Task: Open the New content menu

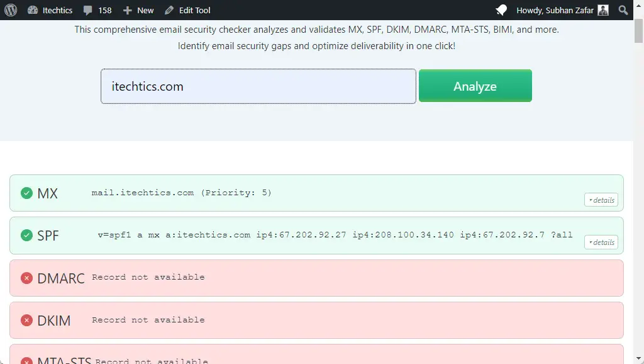Action: [138, 10]
